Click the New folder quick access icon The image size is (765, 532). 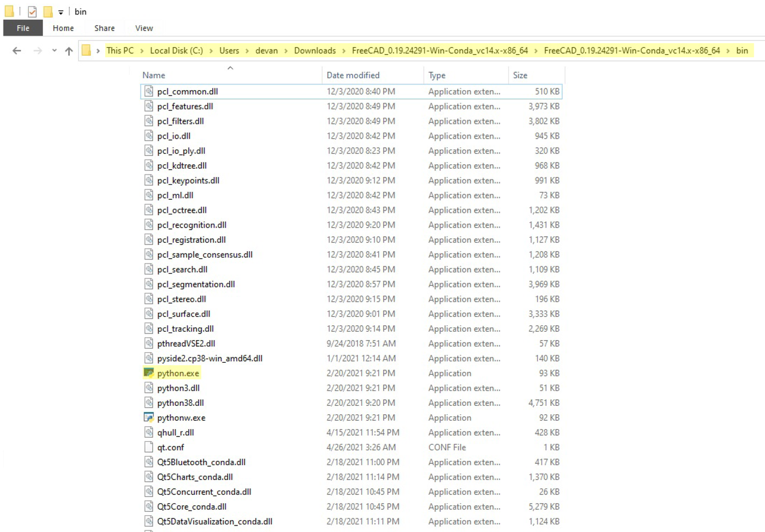[x=48, y=11]
